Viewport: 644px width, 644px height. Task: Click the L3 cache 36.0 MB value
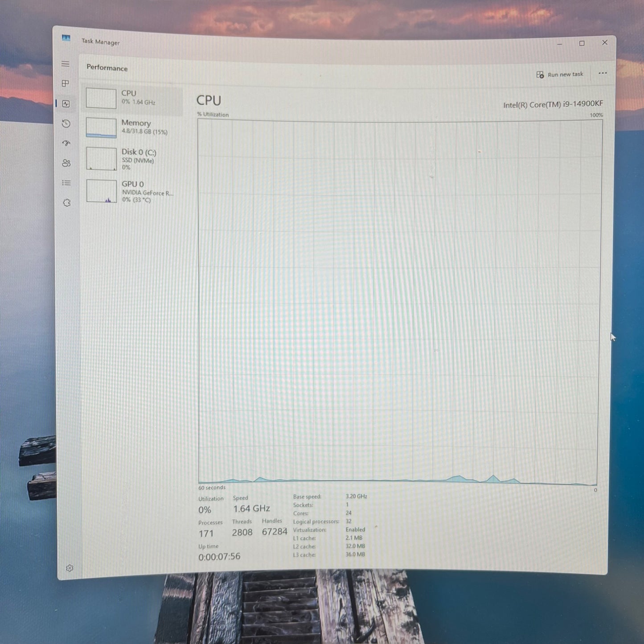355,554
